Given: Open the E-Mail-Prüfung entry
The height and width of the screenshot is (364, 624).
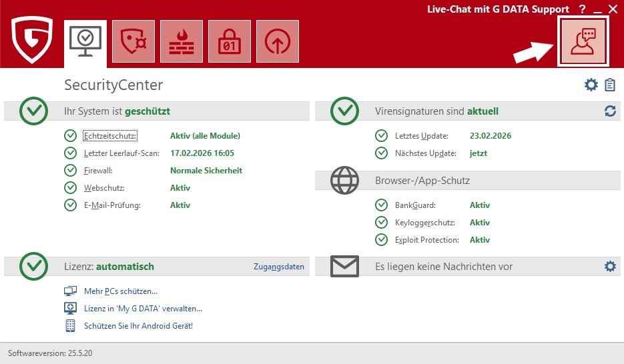Looking at the screenshot, I should point(112,205).
